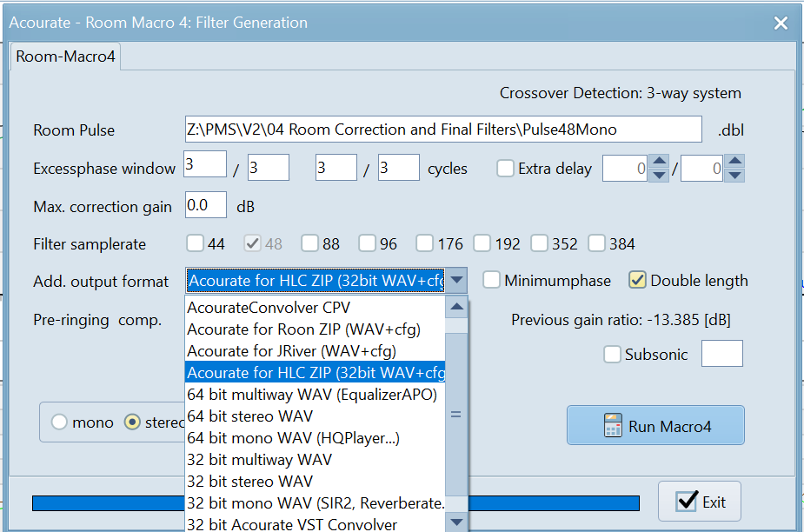Choose 32 bit Acourate VST Convolver
This screenshot has height=532, width=804.
[315, 524]
